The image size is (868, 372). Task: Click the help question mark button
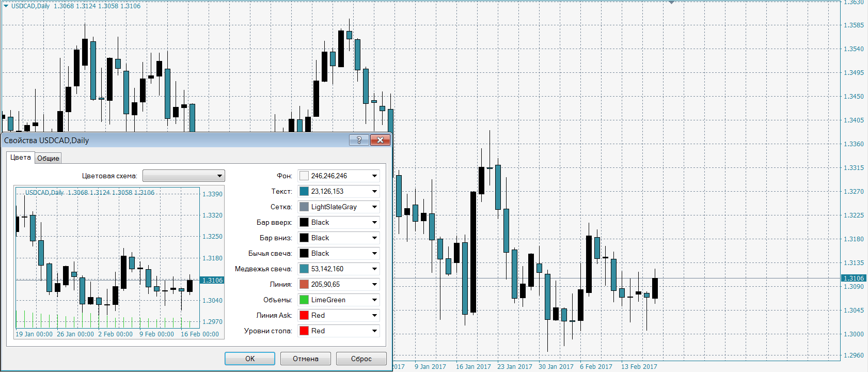pos(359,140)
